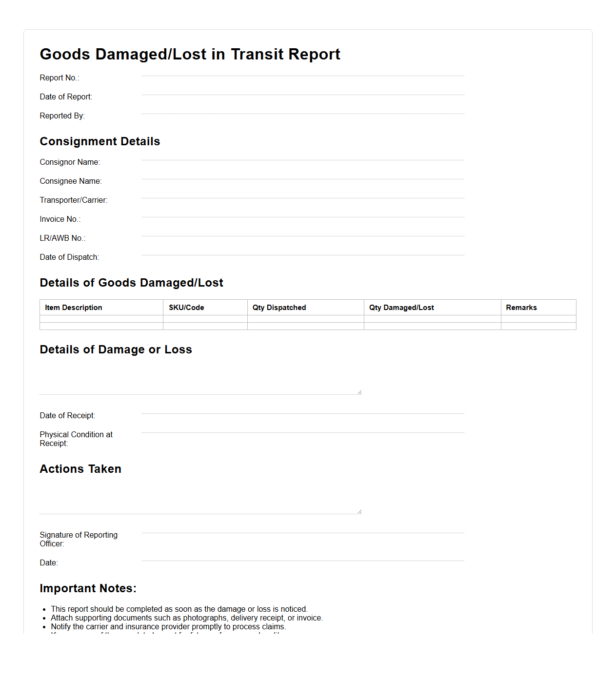The image size is (616, 698).
Task: Focus the Transporter/Carrier field
Action: coord(302,194)
